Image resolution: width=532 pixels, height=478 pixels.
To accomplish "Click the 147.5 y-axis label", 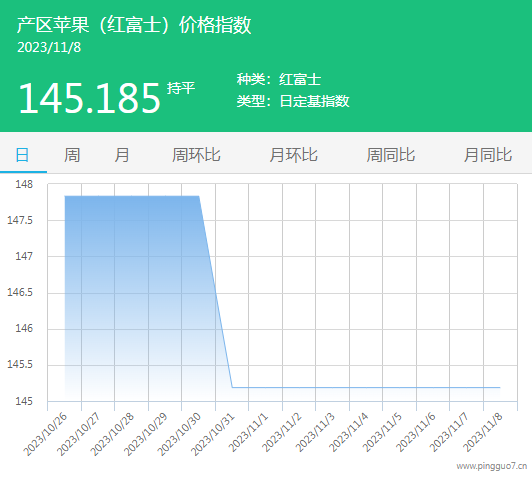I will pos(20,220).
